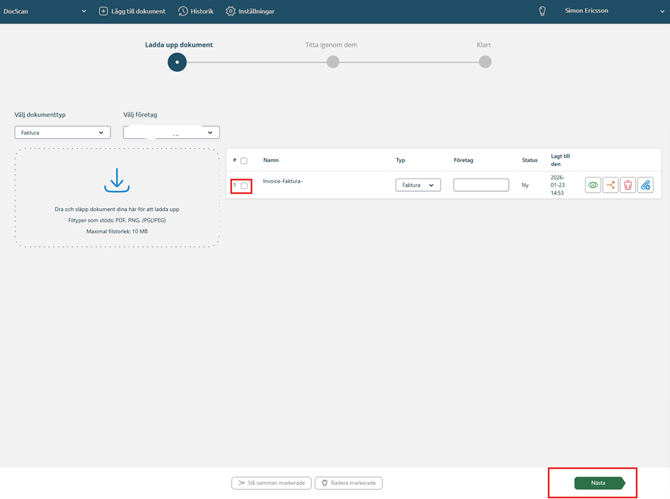Click the download arrow icon in the upload area
Viewport: 670px width, 499px height.
tap(117, 181)
